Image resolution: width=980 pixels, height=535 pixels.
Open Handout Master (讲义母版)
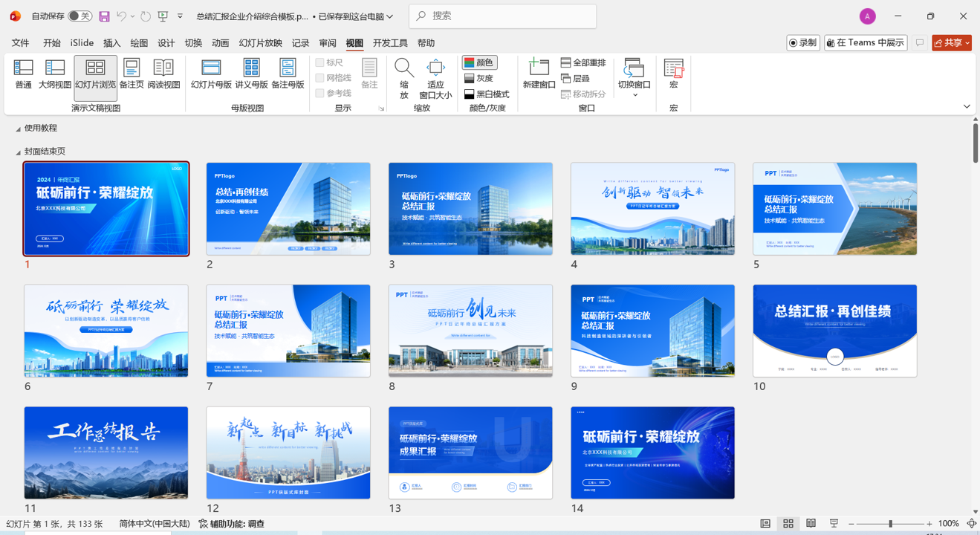click(x=251, y=75)
